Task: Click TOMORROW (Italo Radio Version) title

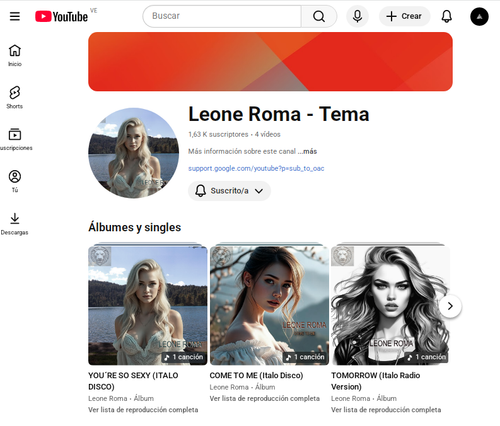Action: click(x=375, y=381)
